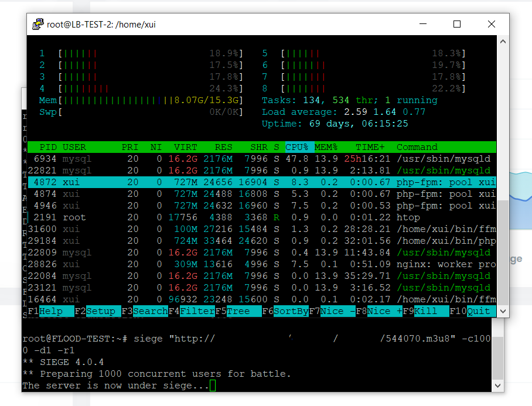Close the LB-TEST-2 terminal window
This screenshot has width=532, height=406.
[492, 24]
